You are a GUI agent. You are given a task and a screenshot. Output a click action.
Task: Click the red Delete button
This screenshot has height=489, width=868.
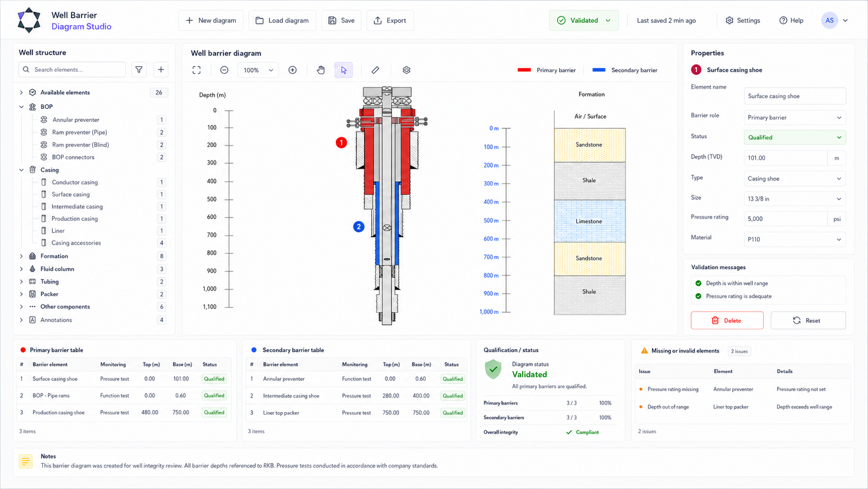click(727, 321)
